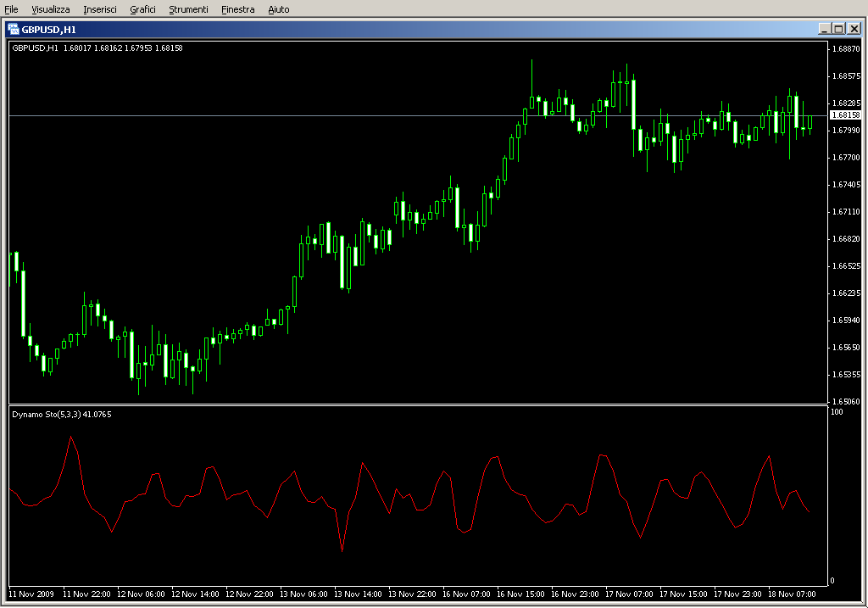The image size is (868, 608).
Task: Click the 18 Nov 07:00 time label
Action: (x=792, y=594)
